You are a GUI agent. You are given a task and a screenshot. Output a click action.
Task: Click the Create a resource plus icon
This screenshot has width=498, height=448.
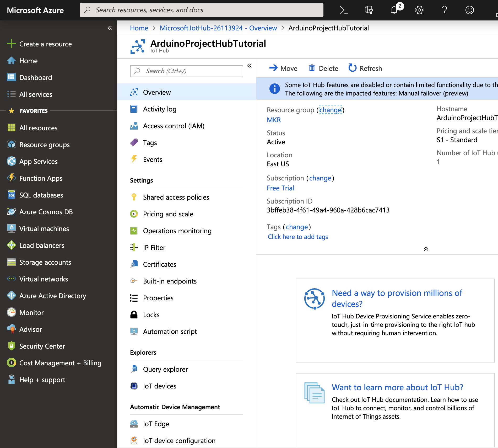coord(11,44)
